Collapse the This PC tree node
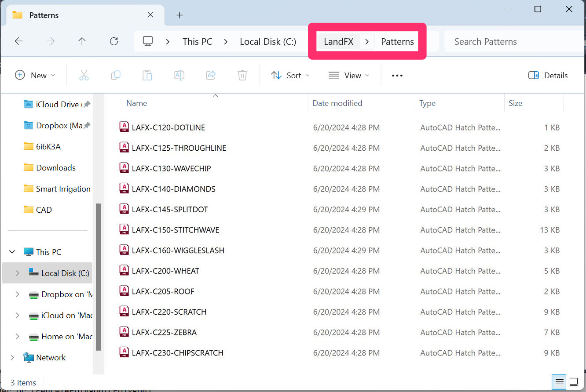This screenshot has width=586, height=392. click(x=12, y=252)
